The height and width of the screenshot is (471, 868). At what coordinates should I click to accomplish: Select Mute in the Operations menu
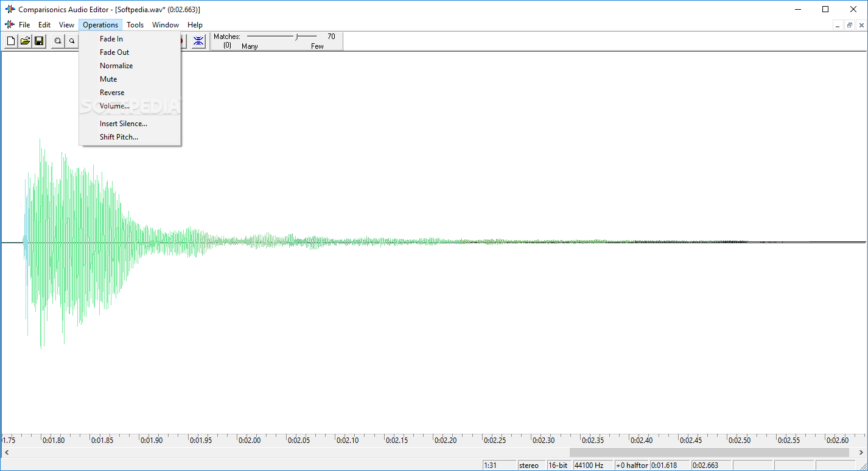click(x=130, y=79)
